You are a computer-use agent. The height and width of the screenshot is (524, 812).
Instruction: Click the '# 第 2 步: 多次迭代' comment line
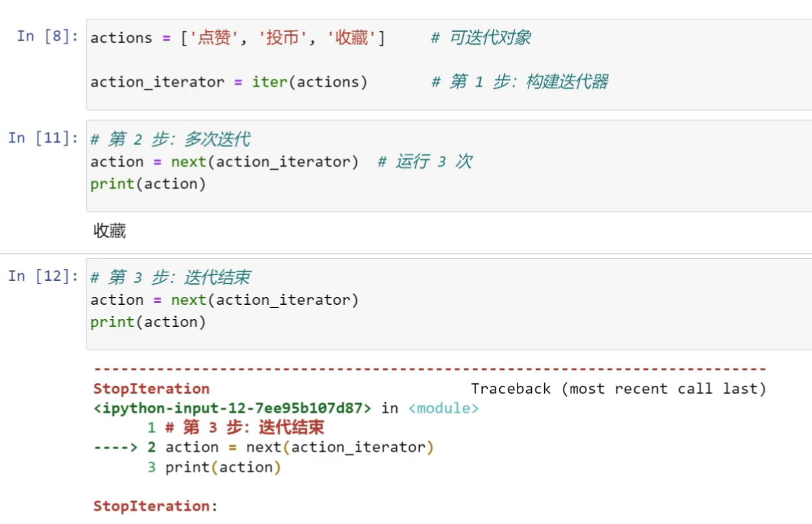tap(170, 139)
